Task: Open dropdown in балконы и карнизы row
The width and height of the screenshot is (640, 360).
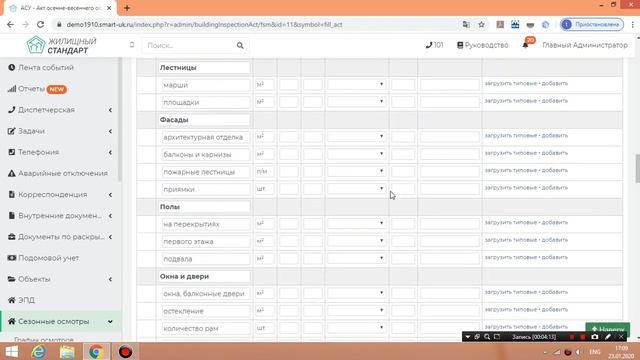Action: (356, 154)
